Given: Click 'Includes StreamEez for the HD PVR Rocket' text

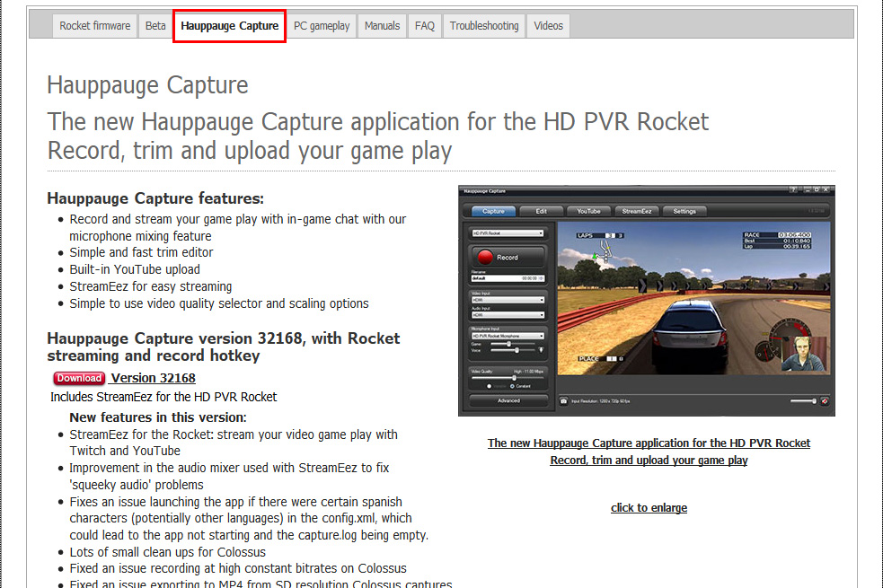Looking at the screenshot, I should pyautogui.click(x=163, y=398).
